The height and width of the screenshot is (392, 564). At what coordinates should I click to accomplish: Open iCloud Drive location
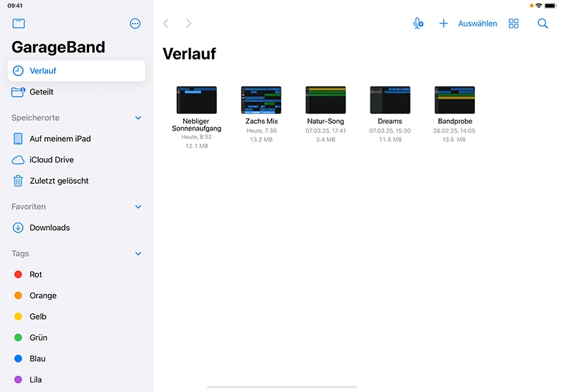[x=76, y=160]
